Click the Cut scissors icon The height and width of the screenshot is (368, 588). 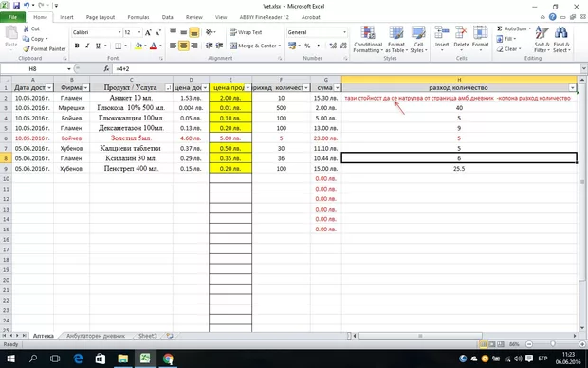[x=27, y=28]
